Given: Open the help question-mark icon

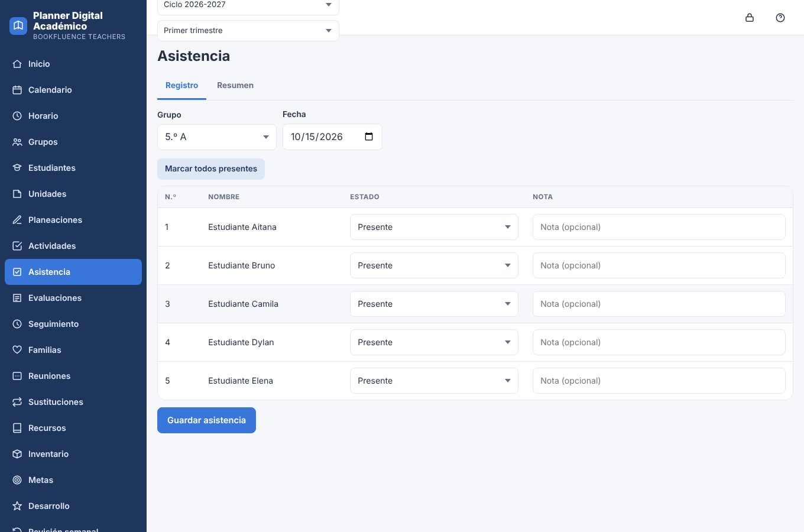Looking at the screenshot, I should pos(780,18).
